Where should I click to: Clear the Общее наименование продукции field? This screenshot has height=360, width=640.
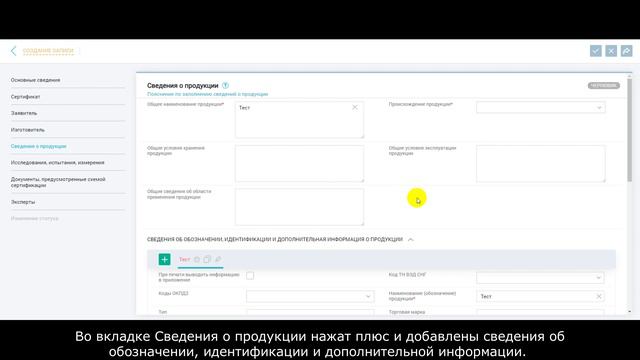(x=355, y=107)
